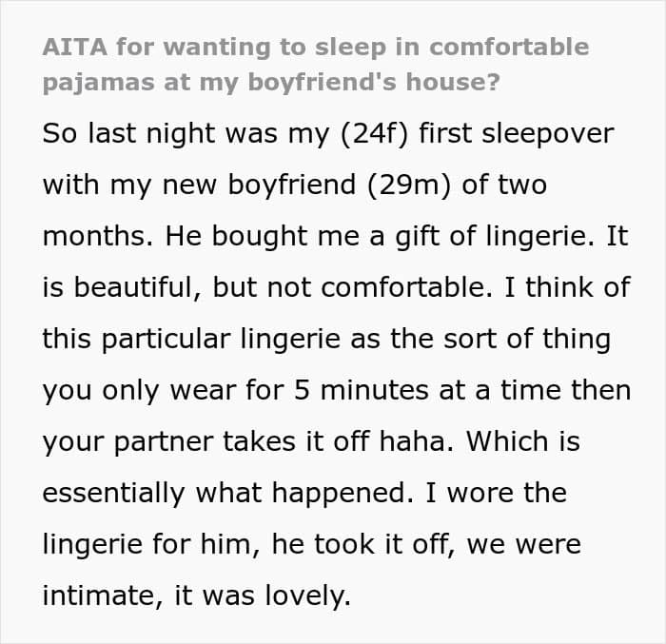This screenshot has width=666, height=644.
Task: Click the phrase "essentially what happened"
Action: 225,493
